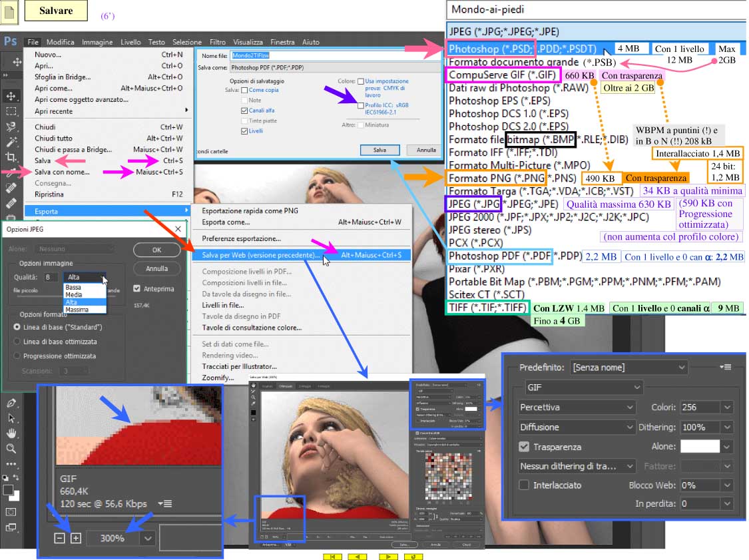Enable Usa impostazione prova CMYK checkbox
Viewport: 749px width, 560px height.
click(361, 81)
